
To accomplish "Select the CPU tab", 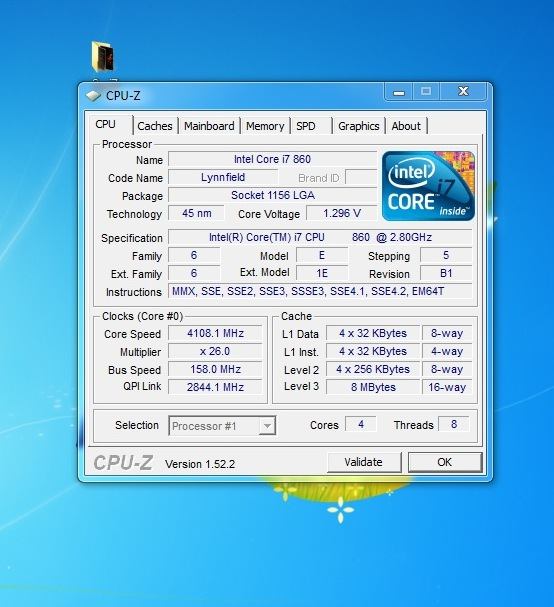I will pyautogui.click(x=109, y=125).
